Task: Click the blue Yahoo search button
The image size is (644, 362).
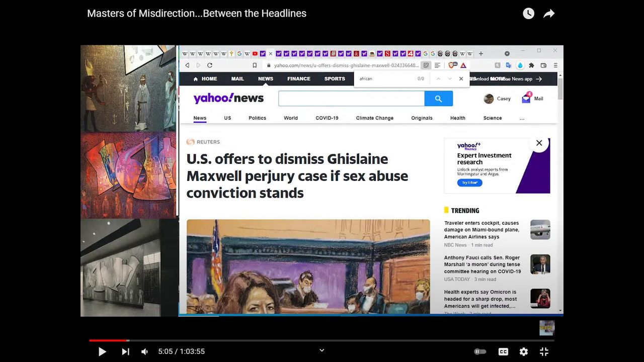Action: pos(438,99)
